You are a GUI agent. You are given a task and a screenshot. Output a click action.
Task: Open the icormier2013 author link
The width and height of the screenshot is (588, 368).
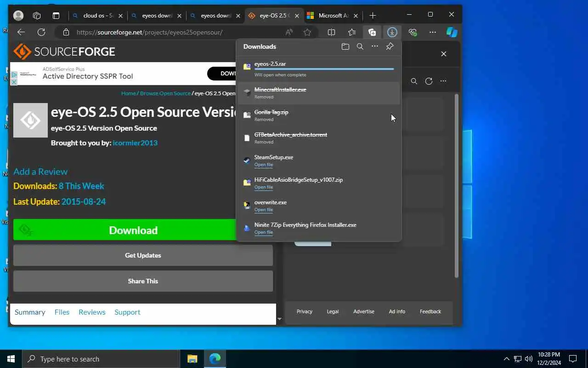[x=135, y=143]
